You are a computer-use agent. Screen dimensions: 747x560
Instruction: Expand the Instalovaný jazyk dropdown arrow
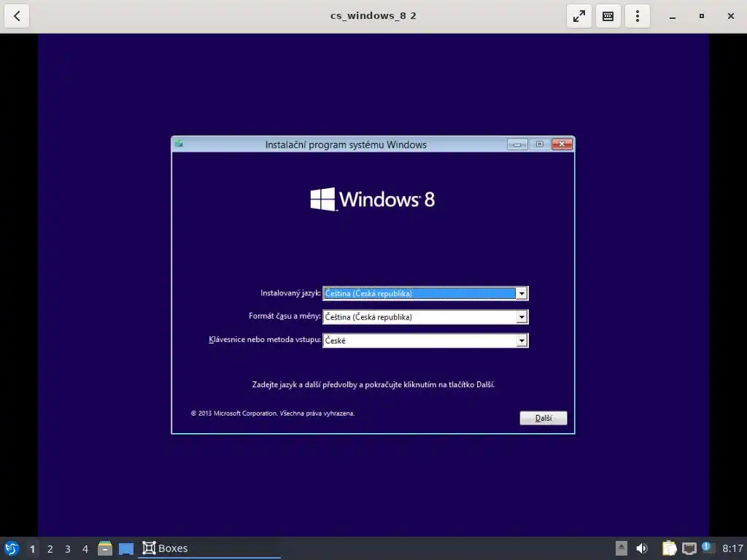coord(522,293)
